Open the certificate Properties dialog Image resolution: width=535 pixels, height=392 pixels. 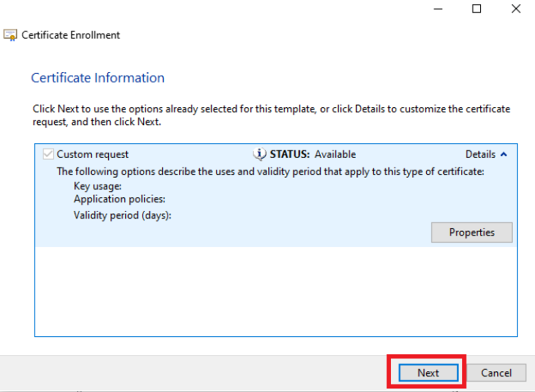point(472,232)
